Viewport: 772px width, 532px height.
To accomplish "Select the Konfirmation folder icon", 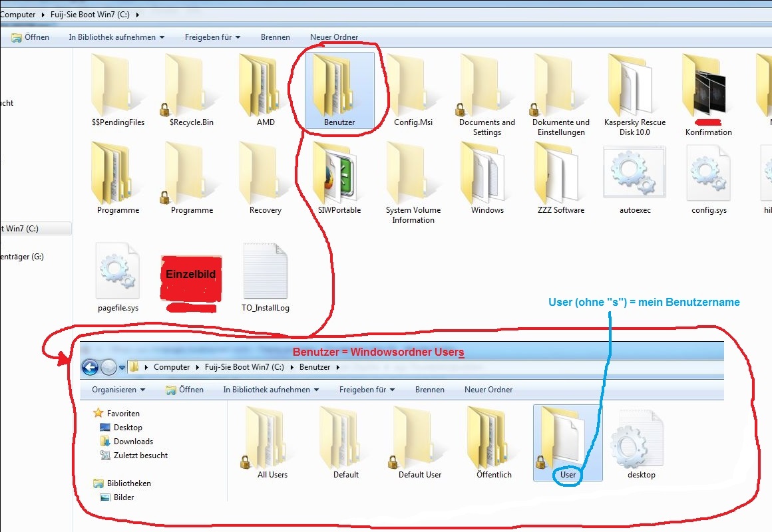I will tap(704, 86).
